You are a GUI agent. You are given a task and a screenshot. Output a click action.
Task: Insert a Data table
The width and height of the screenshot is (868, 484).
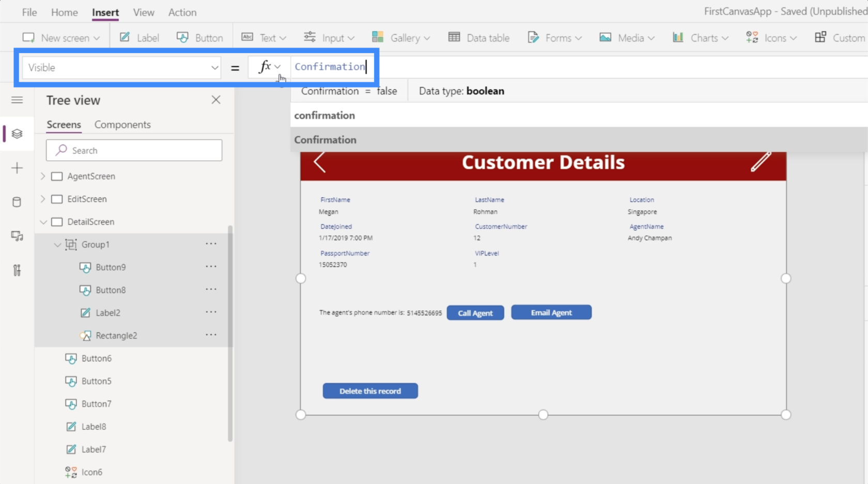point(479,38)
